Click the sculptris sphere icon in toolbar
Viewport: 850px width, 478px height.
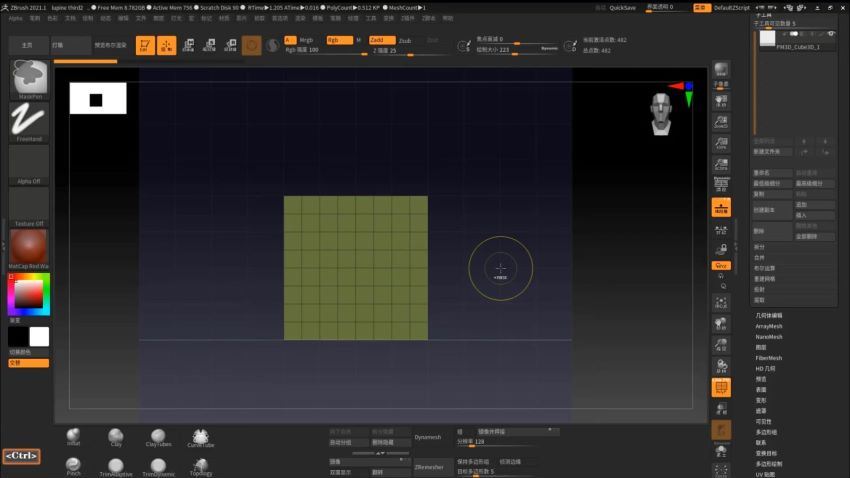tap(273, 45)
